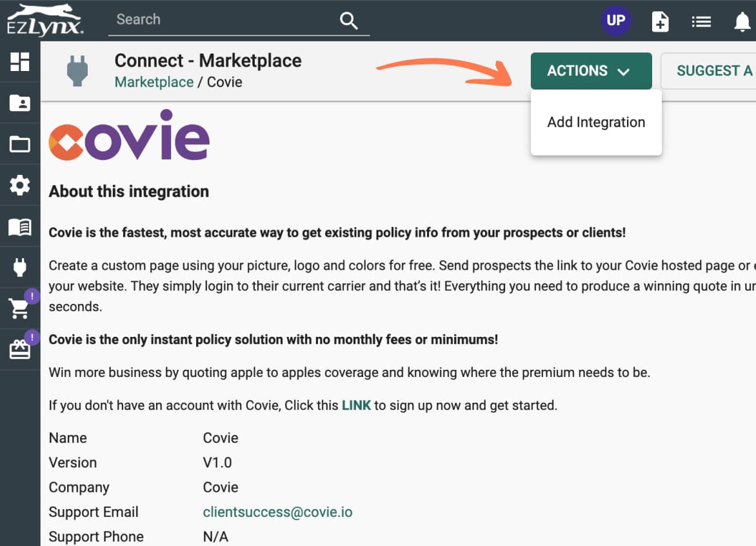This screenshot has width=756, height=546.
Task: Click the list icon in the top bar
Action: click(701, 21)
